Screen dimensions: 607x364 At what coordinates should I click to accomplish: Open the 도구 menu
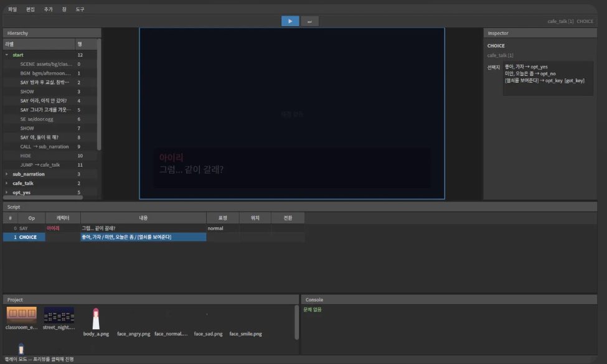click(80, 9)
